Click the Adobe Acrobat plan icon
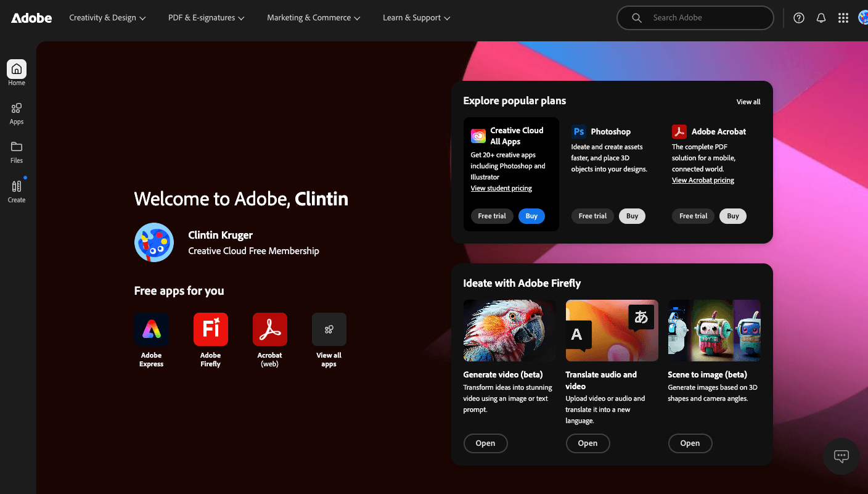Screen dimensions: 868x494 [x=679, y=131]
